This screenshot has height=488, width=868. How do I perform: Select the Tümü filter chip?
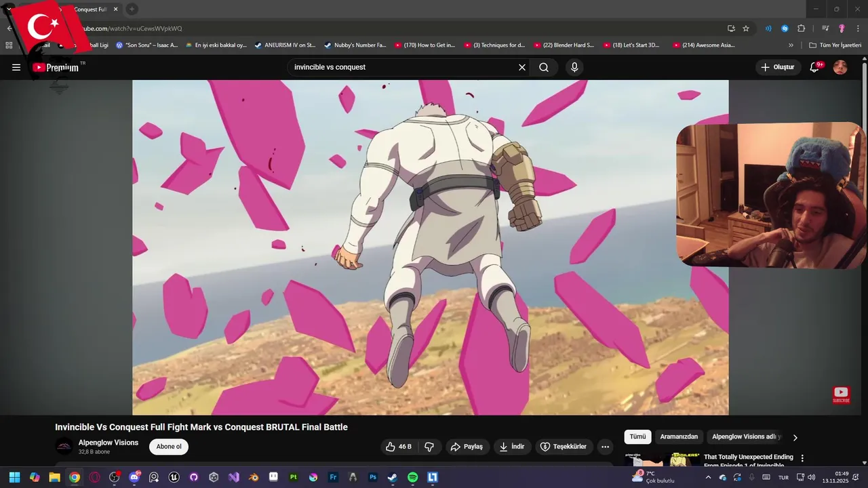coord(638,437)
